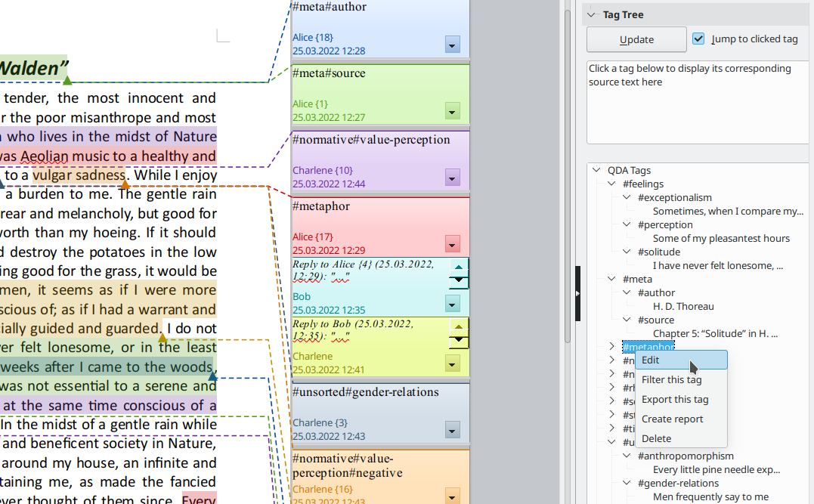Choose Create report from context menu

(x=681, y=419)
